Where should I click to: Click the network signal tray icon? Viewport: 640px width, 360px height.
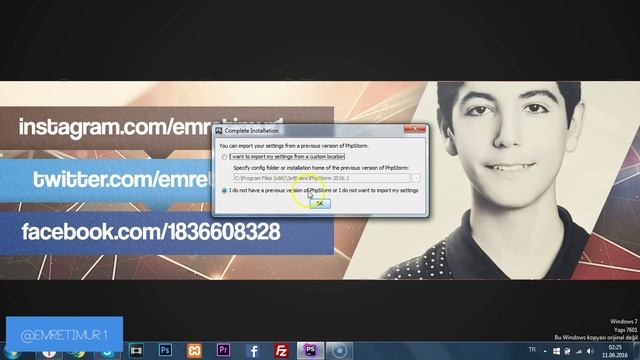pyautogui.click(x=579, y=351)
